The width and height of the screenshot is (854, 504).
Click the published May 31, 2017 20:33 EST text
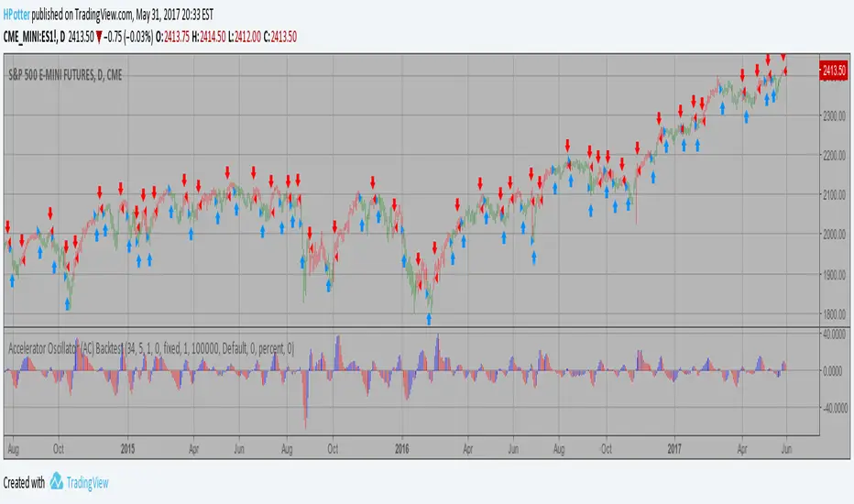pos(123,15)
